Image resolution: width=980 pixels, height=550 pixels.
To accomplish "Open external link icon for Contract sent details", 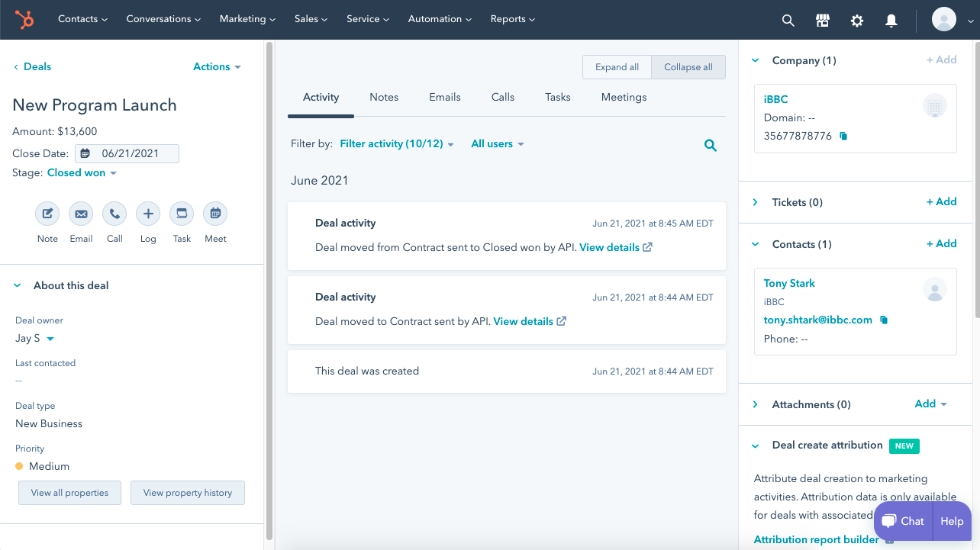I will [x=562, y=321].
